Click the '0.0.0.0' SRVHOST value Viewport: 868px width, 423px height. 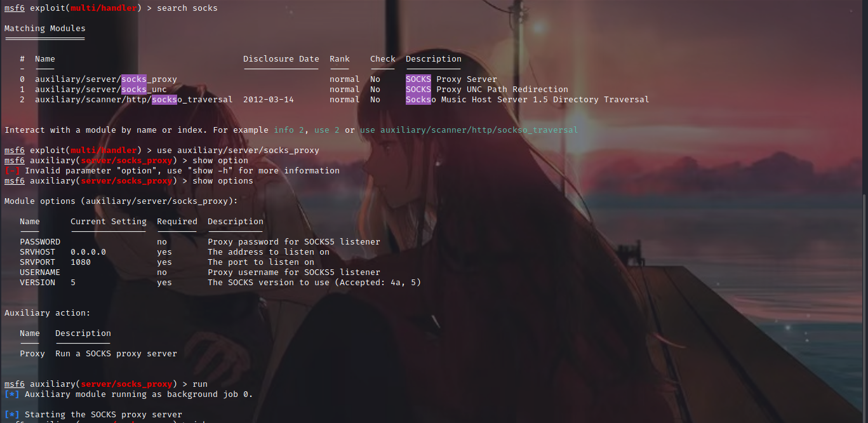(x=88, y=252)
